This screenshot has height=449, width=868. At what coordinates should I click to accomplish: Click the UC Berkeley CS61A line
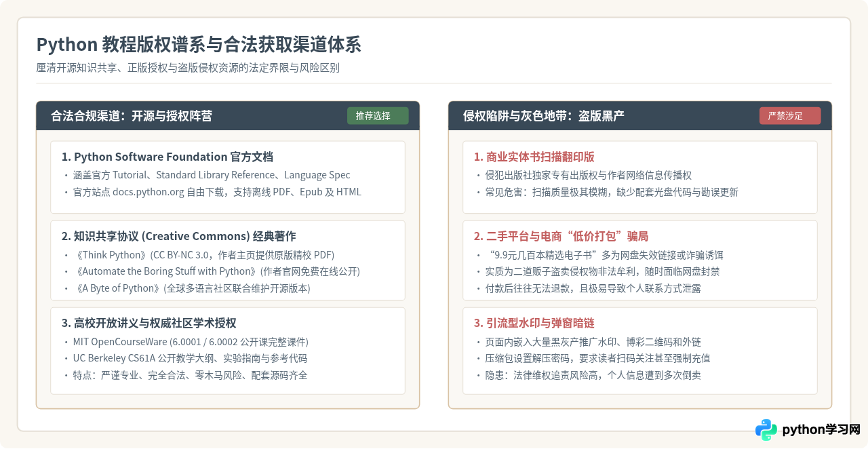pos(190,358)
